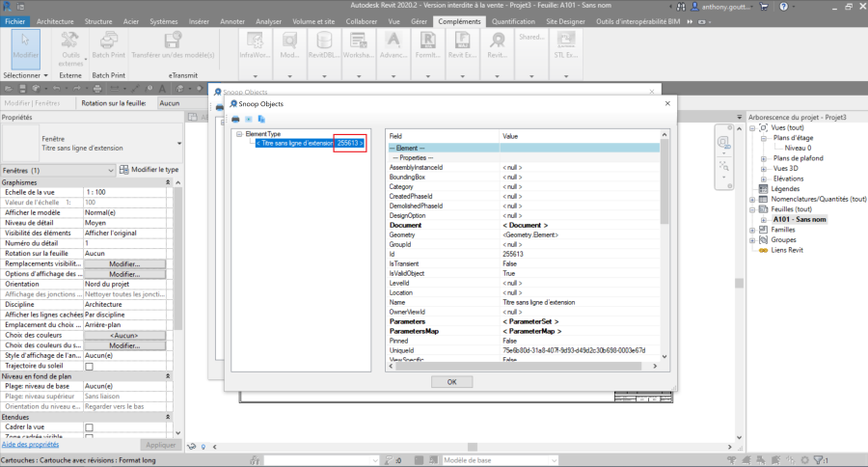868x467 pixels.
Task: Select the Modifier tool in ribbon
Action: coord(26,48)
